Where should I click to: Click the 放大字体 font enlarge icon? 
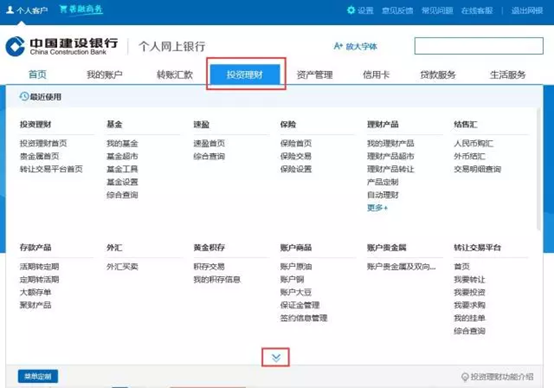coord(338,46)
